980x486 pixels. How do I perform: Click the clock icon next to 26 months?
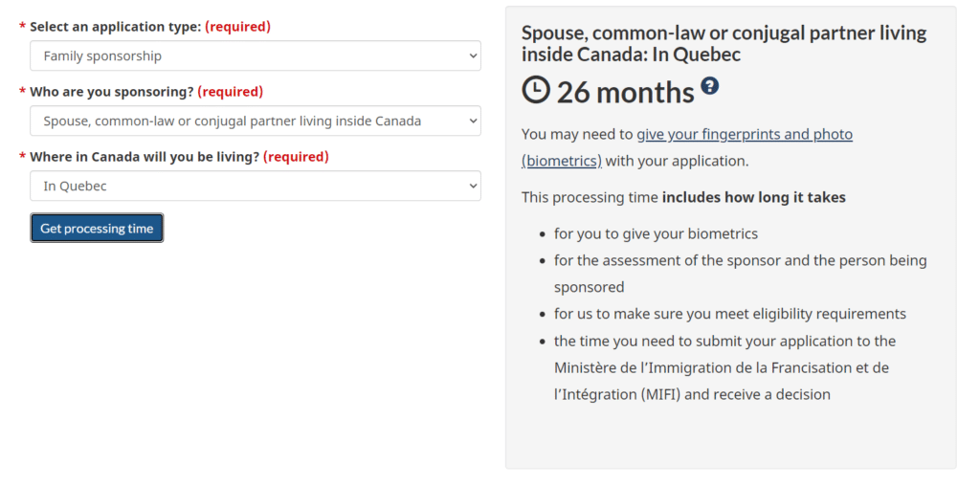pyautogui.click(x=536, y=90)
